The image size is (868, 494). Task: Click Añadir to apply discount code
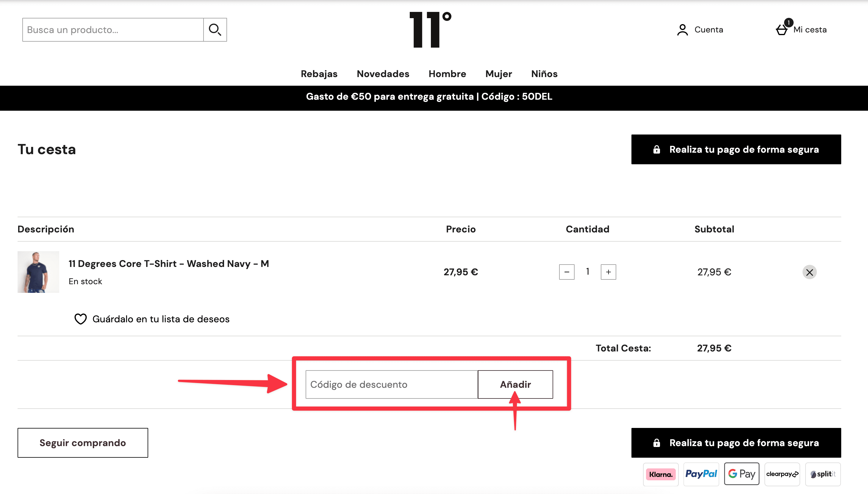coord(515,384)
